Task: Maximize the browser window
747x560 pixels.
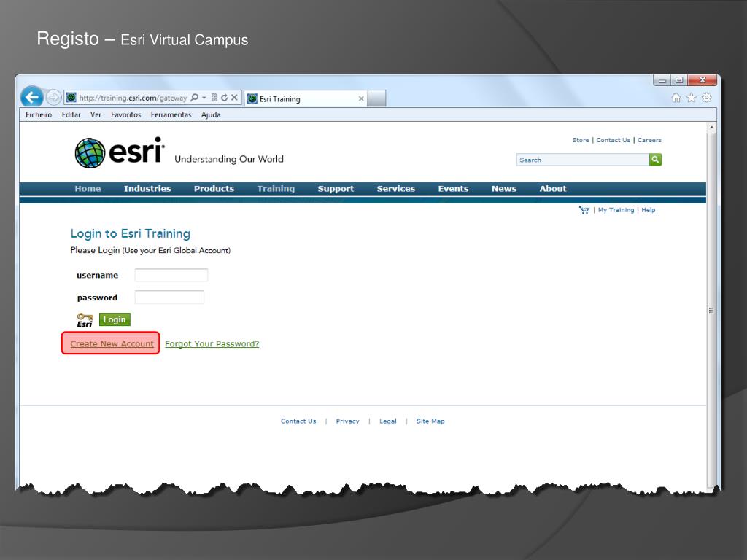Action: pos(679,80)
